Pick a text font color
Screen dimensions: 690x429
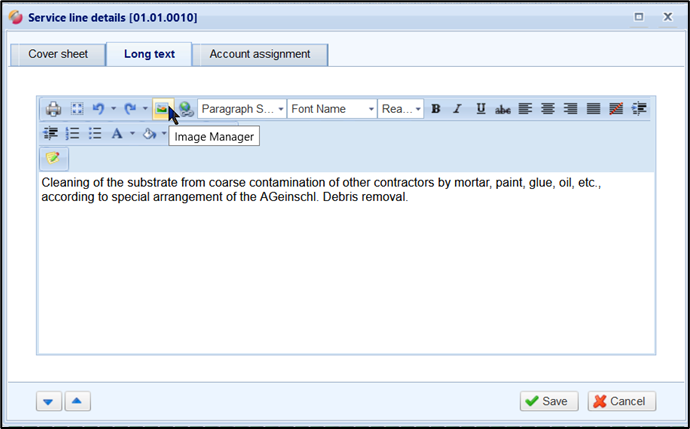tap(117, 134)
